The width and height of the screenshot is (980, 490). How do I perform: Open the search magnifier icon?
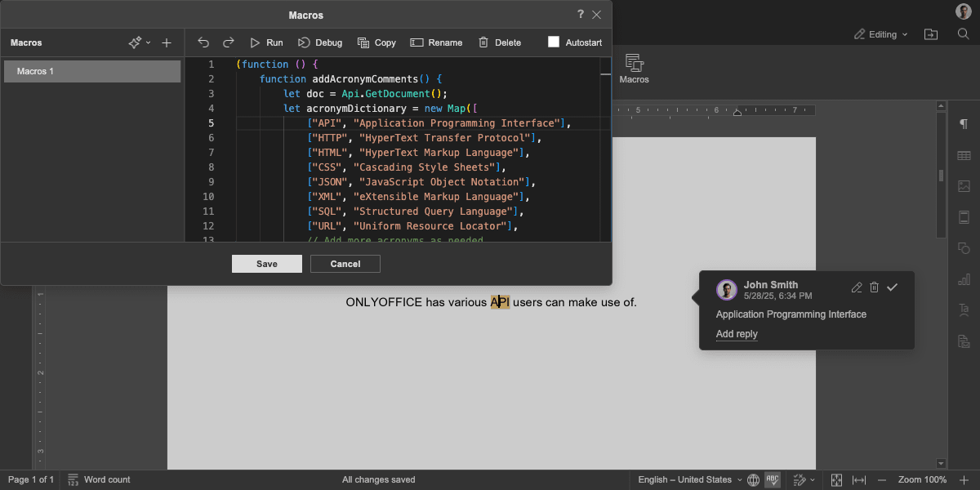pyautogui.click(x=964, y=34)
